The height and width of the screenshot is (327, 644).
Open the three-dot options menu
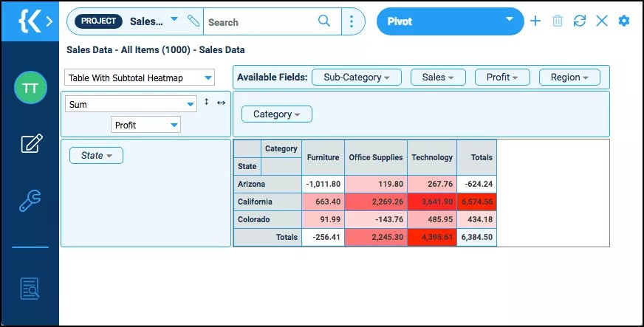[x=352, y=21]
